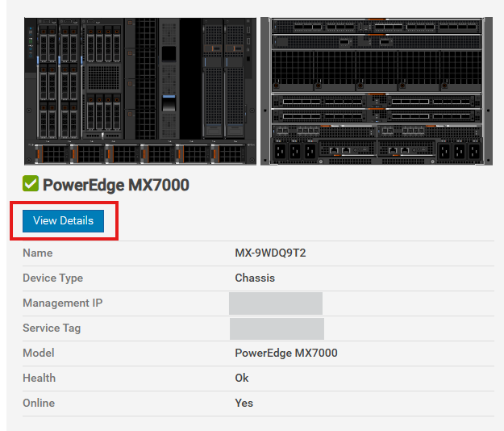Click the Online value Yes

(244, 403)
